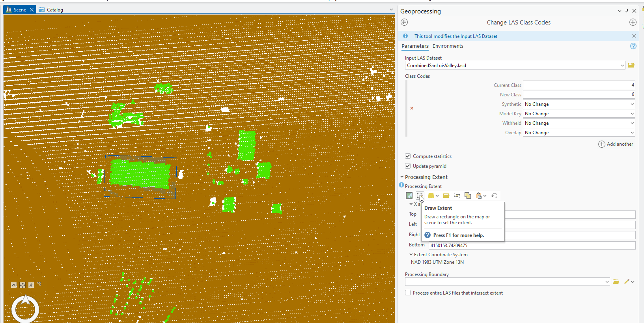Click the Reset Extent circular arrow icon
The height and width of the screenshot is (323, 644).
tap(494, 195)
